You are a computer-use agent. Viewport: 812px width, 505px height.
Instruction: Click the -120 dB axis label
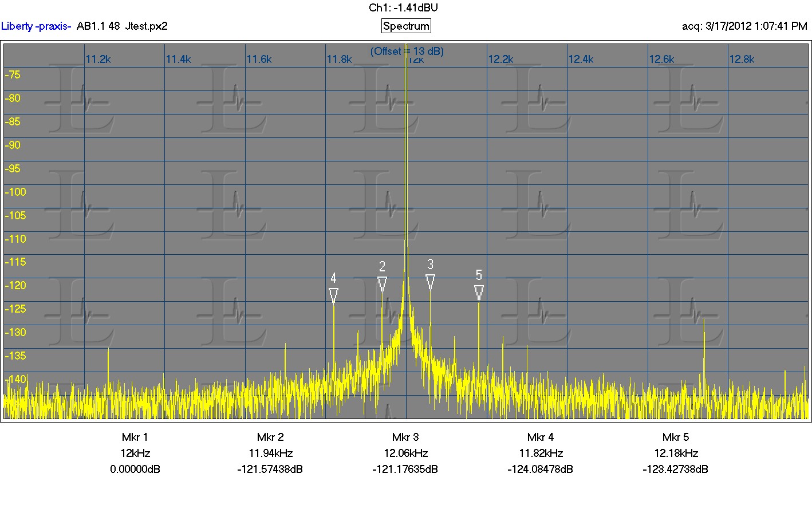coord(15,285)
